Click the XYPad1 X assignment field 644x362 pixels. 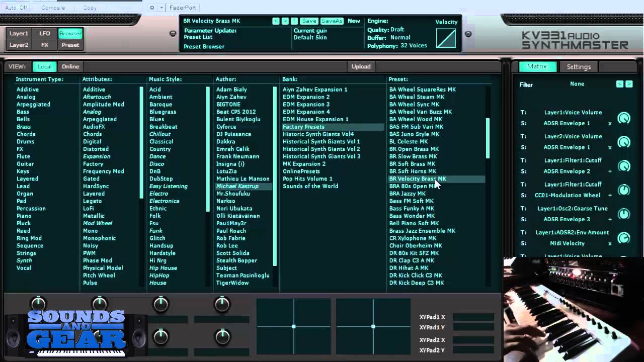coord(473,317)
